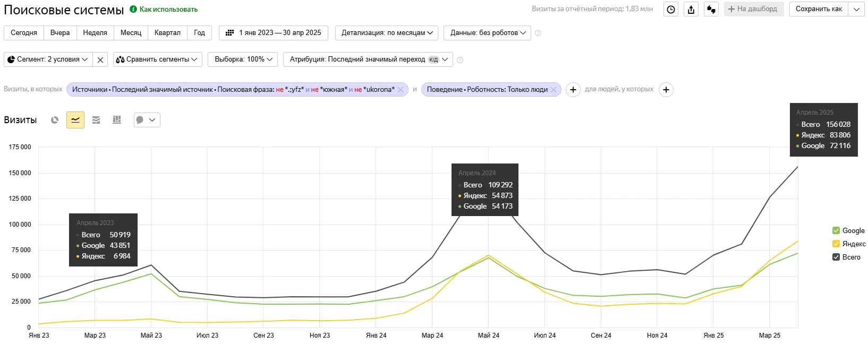
Task: Add a visit condition with plus button
Action: pos(573,90)
